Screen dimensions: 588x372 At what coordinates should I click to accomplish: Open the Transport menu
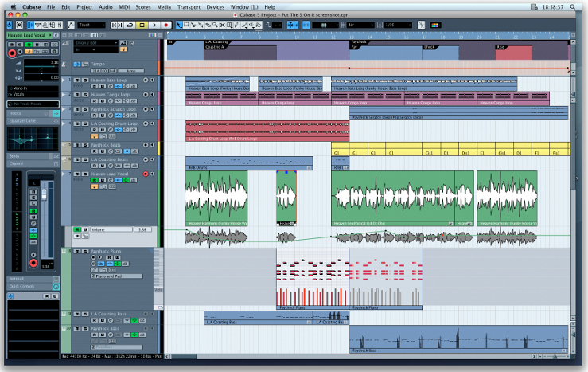pos(189,6)
